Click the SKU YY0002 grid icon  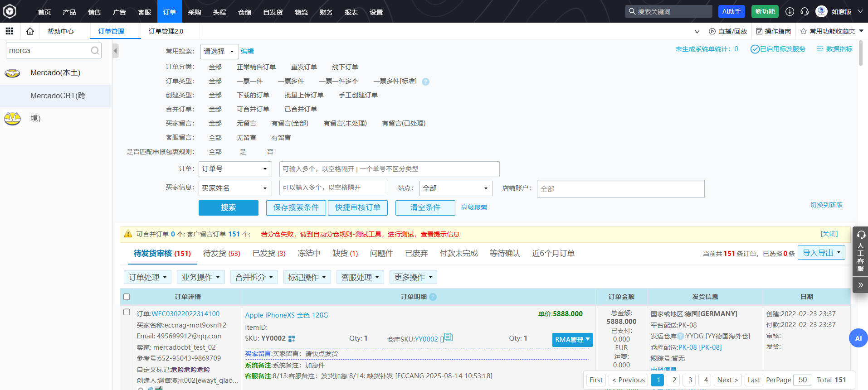[292, 338]
